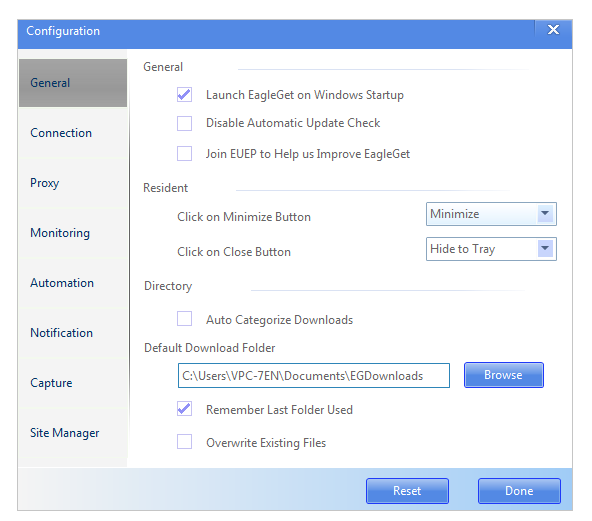Image resolution: width=592 pixels, height=521 pixels.
Task: Open the Minimize Button action dropdown
Action: (491, 214)
